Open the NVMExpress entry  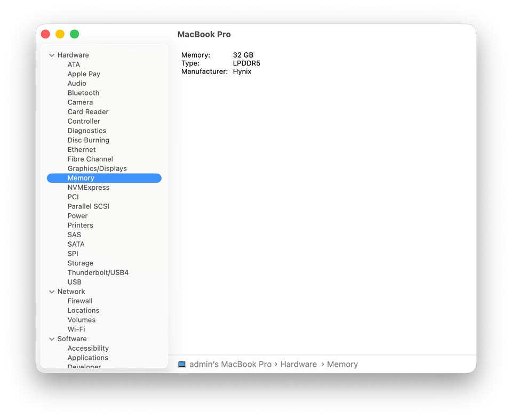(89, 188)
